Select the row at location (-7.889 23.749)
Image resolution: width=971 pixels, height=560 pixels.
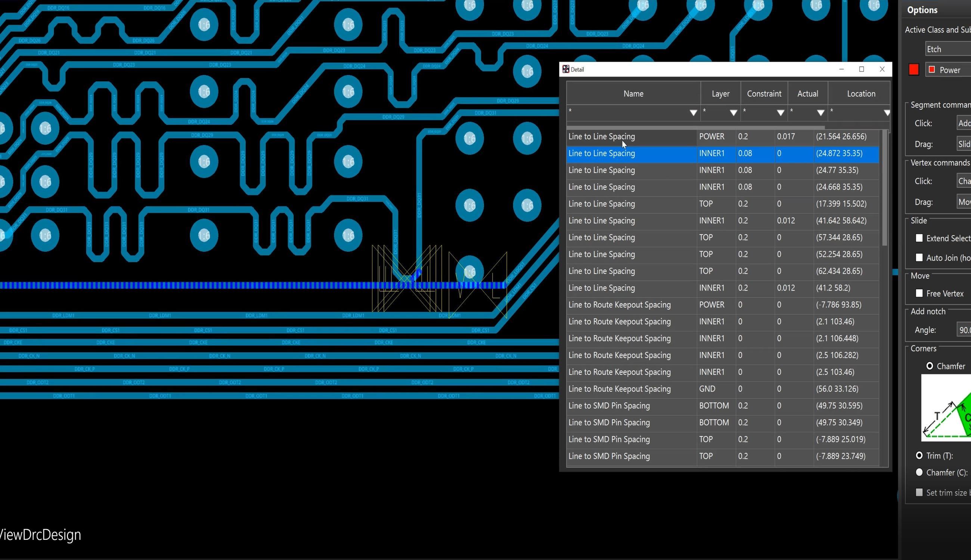(723, 456)
